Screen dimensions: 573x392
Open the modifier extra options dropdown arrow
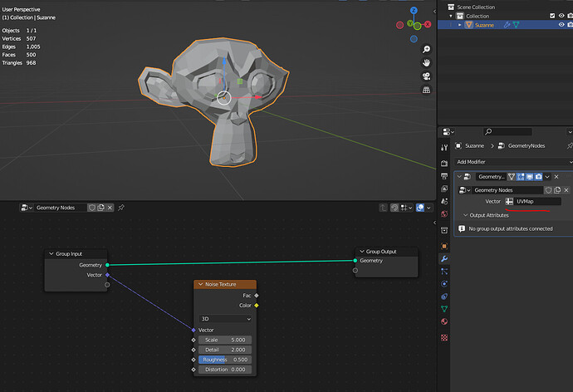click(x=547, y=177)
